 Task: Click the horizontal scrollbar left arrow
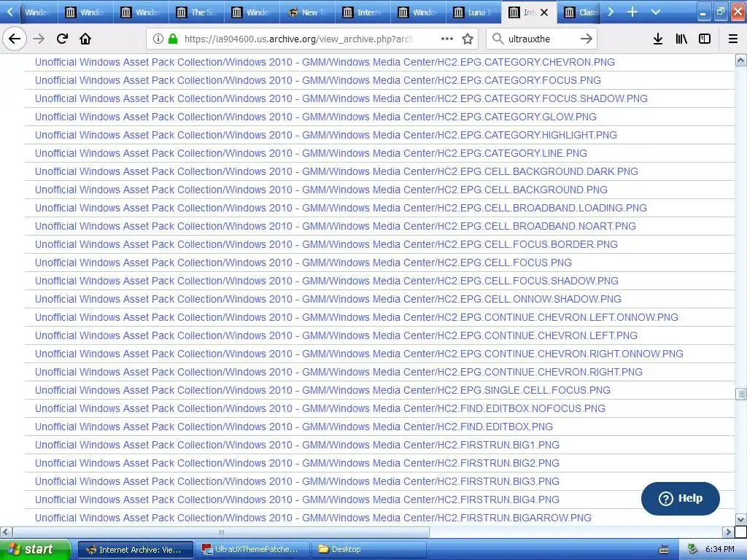click(x=6, y=532)
